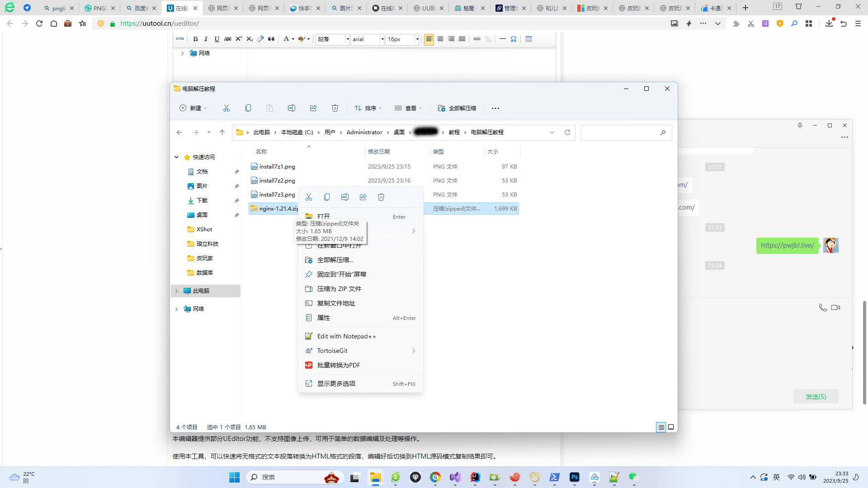Justify text in the editor
Viewport: 868px width, 488px height.
[462, 39]
